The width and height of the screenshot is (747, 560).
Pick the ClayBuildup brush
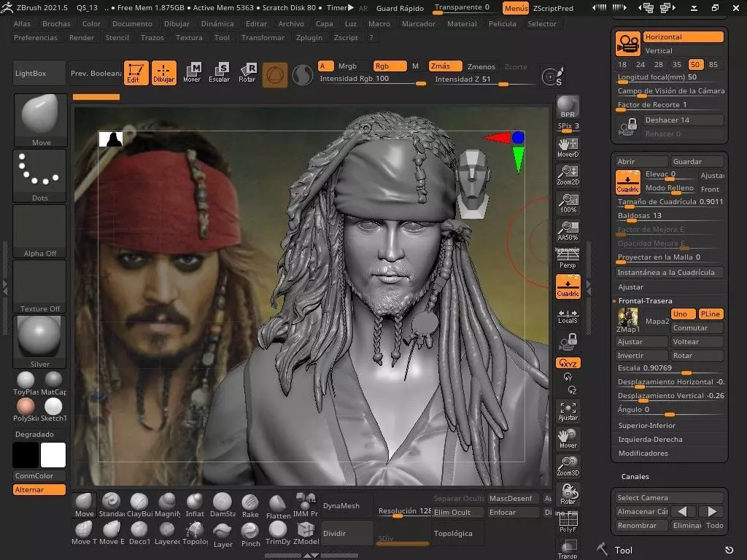(x=139, y=505)
